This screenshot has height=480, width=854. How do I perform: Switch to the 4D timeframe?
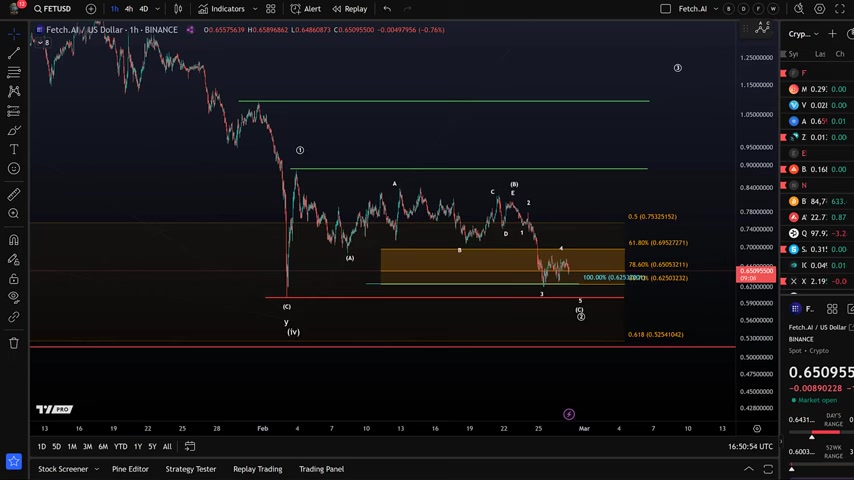[144, 9]
